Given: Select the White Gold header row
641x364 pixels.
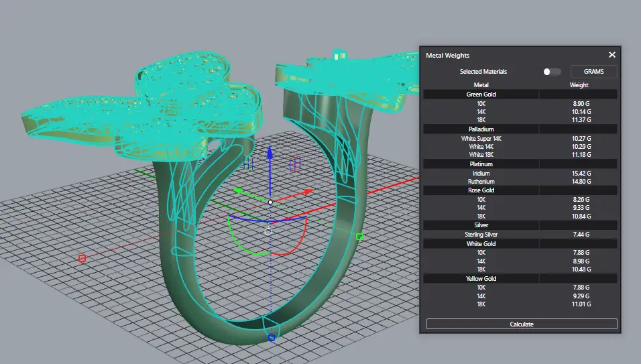Looking at the screenshot, I should click(520, 244).
